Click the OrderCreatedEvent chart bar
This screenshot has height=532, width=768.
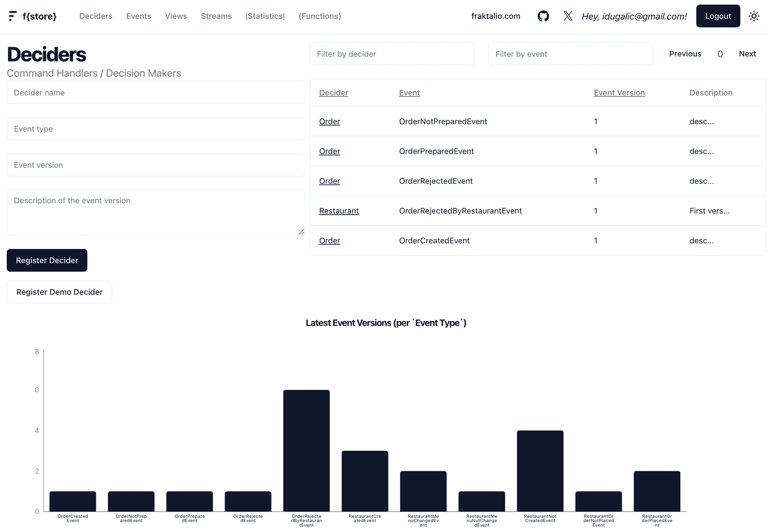pyautogui.click(x=73, y=501)
